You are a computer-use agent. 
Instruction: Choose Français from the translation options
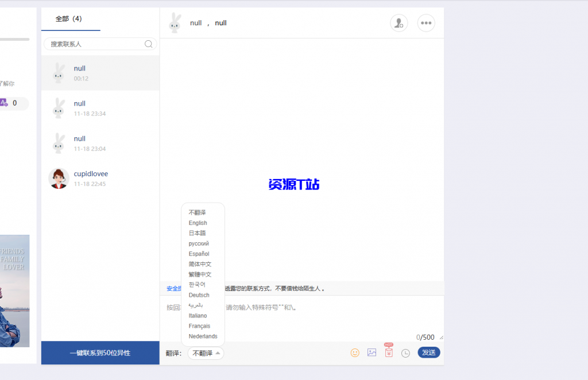click(198, 325)
